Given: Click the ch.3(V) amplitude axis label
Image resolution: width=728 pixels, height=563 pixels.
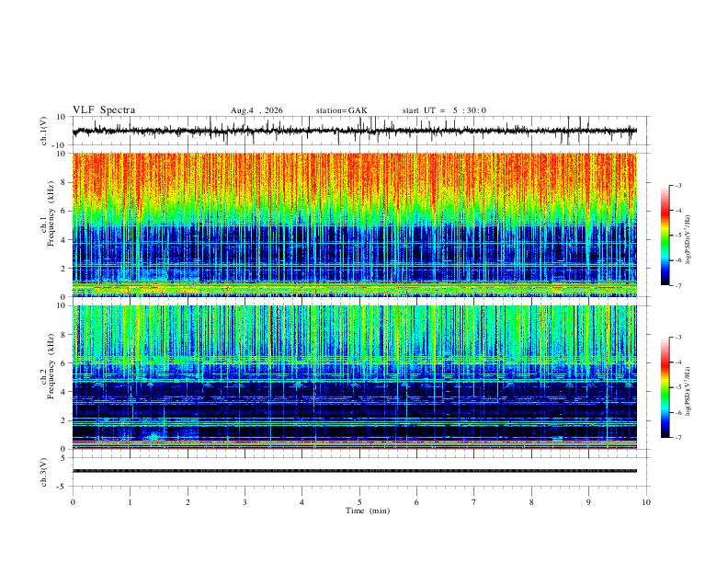Looking at the screenshot, I should pos(44,472).
